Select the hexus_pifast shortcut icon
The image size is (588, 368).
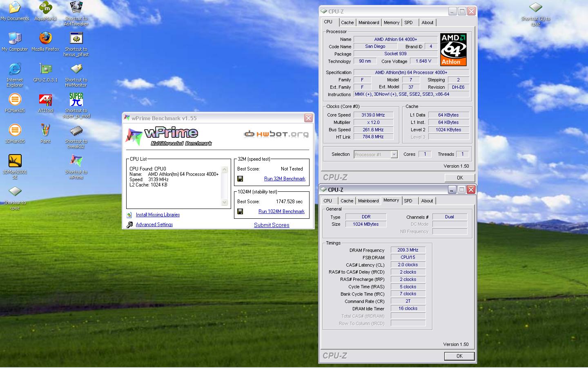point(76,38)
